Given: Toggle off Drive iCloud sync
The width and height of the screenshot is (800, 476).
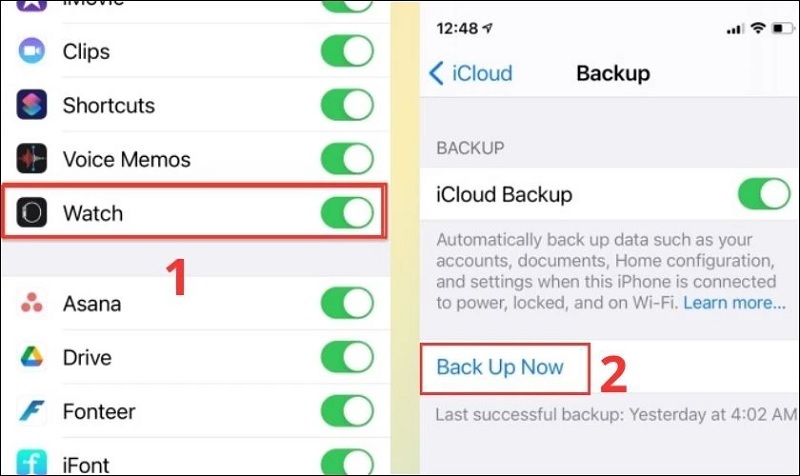Looking at the screenshot, I should (347, 357).
